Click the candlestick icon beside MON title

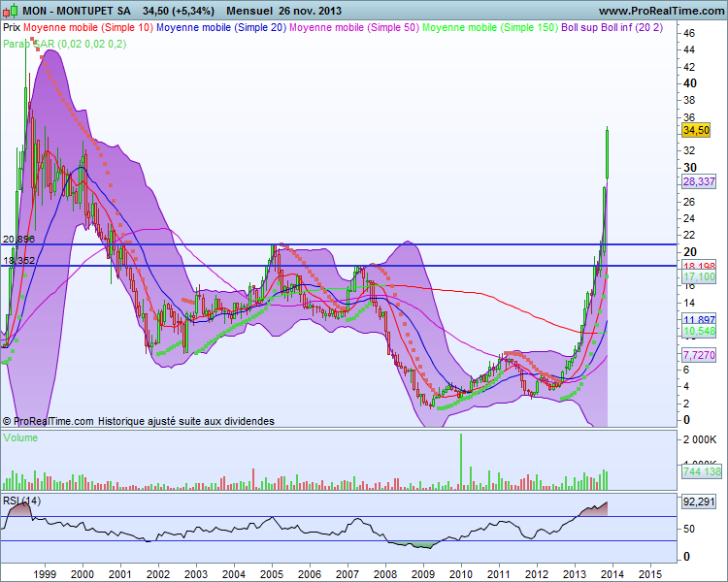[x=11, y=11]
